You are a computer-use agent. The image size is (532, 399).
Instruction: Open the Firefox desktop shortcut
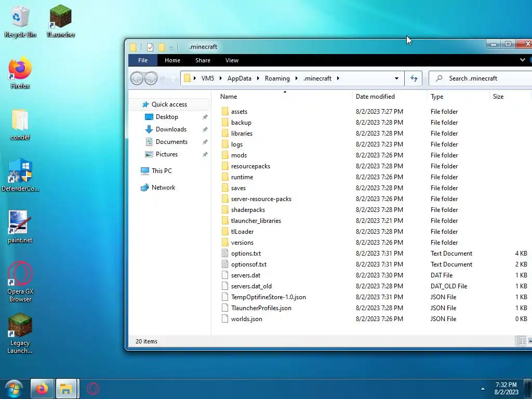(20, 73)
